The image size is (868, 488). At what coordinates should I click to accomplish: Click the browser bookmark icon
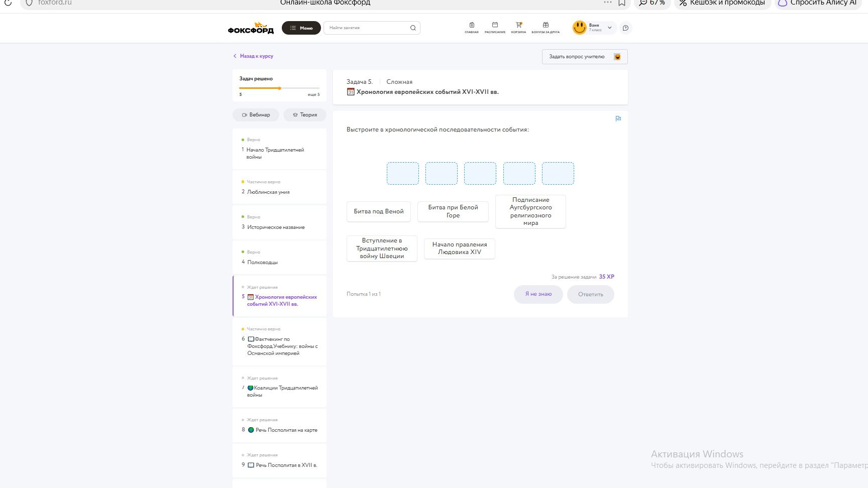[x=622, y=3]
